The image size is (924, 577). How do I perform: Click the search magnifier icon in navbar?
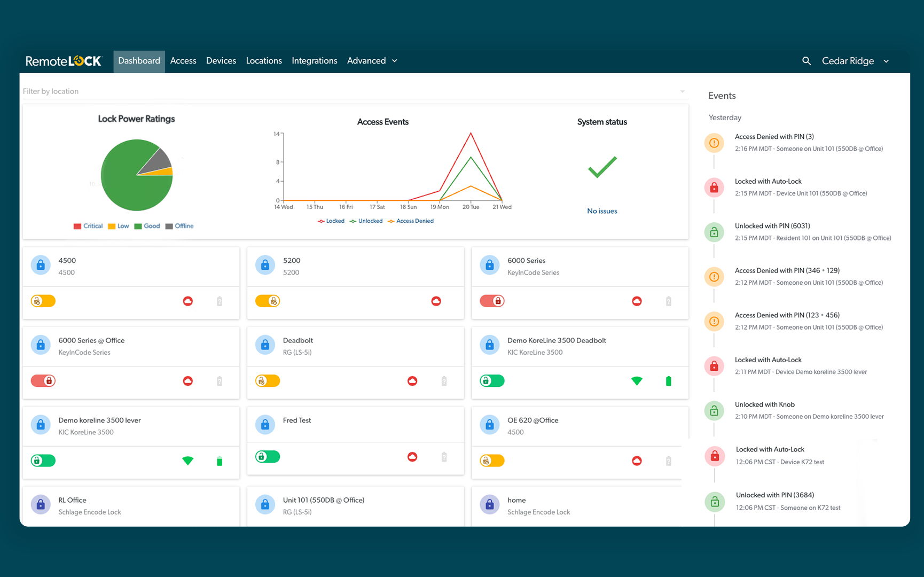(806, 61)
